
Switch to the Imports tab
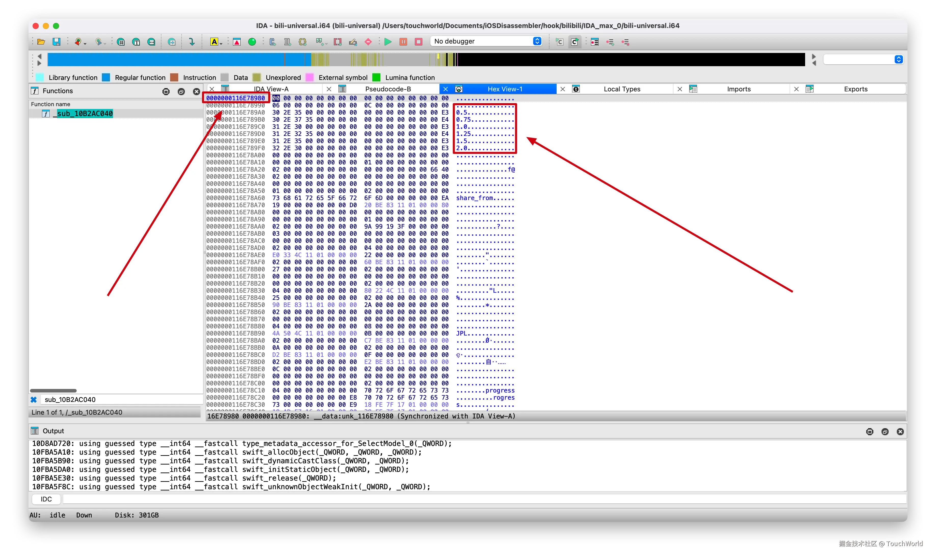739,89
